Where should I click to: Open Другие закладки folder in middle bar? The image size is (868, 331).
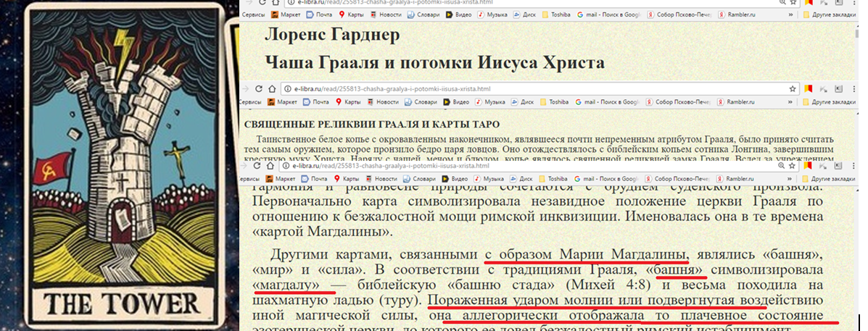[x=829, y=101]
